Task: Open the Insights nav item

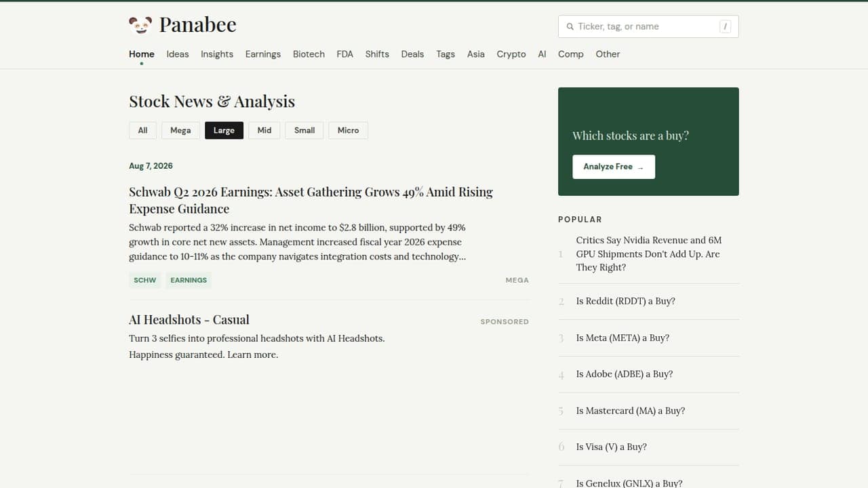Action: click(217, 54)
